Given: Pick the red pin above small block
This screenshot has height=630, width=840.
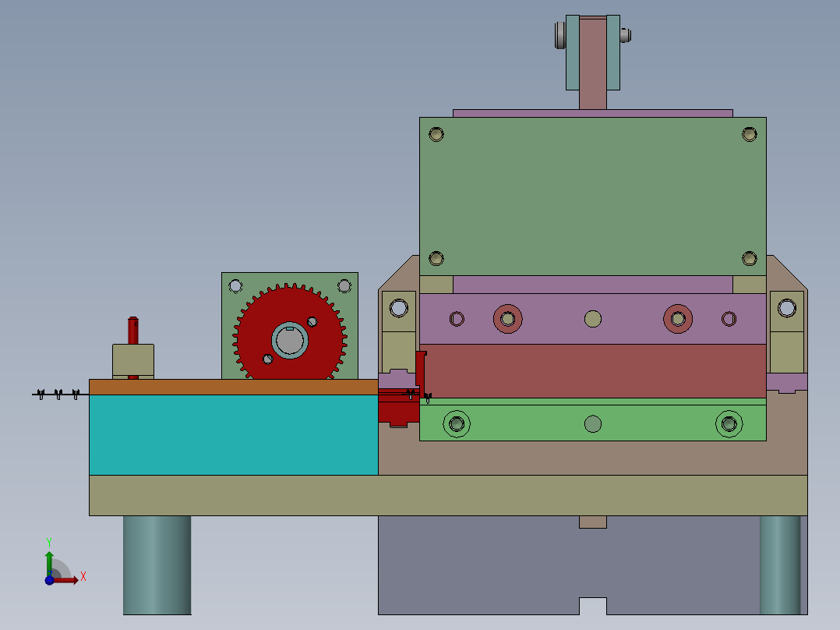Looking at the screenshot, I should pos(133,331).
